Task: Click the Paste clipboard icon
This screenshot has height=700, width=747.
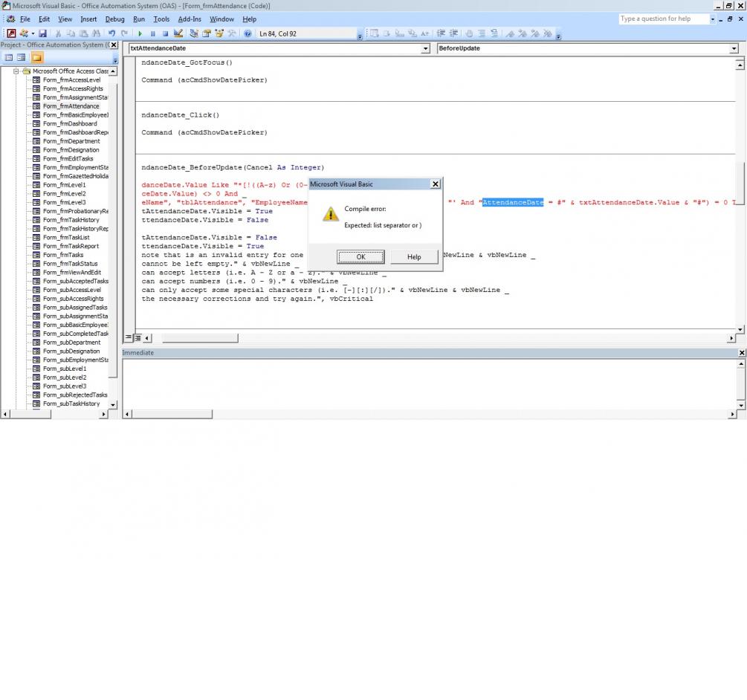Action: coord(83,33)
